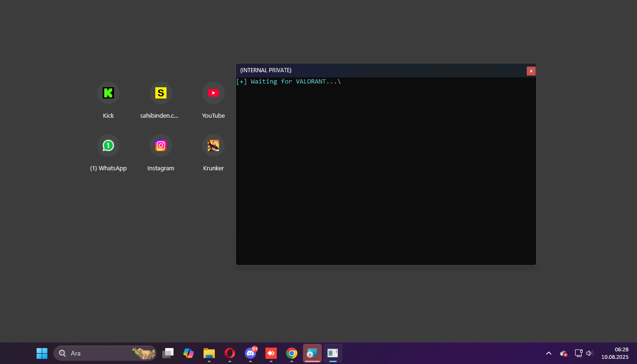
Task: Open the volume control in tray
Action: click(x=590, y=353)
